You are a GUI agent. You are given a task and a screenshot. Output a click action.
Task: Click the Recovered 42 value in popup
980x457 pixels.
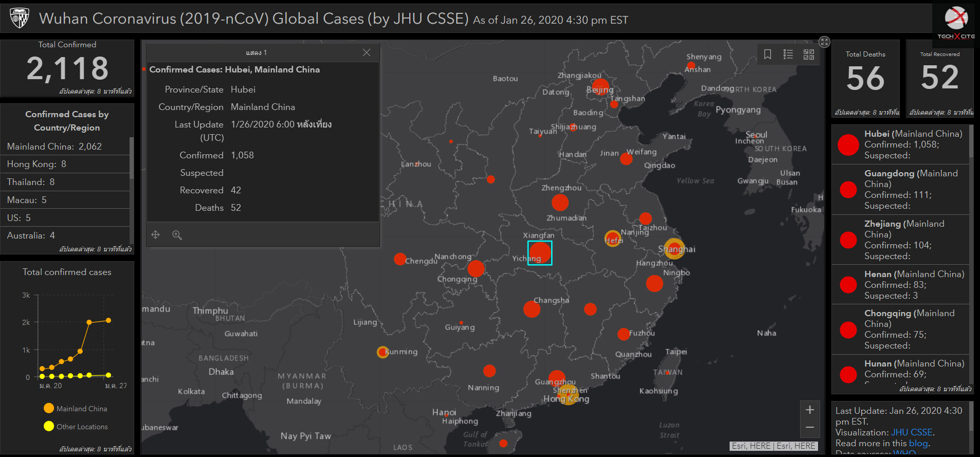click(236, 190)
